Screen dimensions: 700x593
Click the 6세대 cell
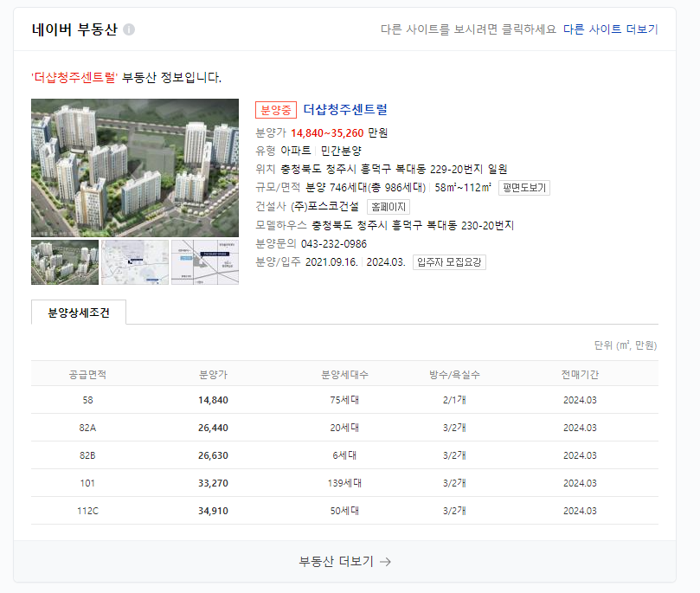344,455
